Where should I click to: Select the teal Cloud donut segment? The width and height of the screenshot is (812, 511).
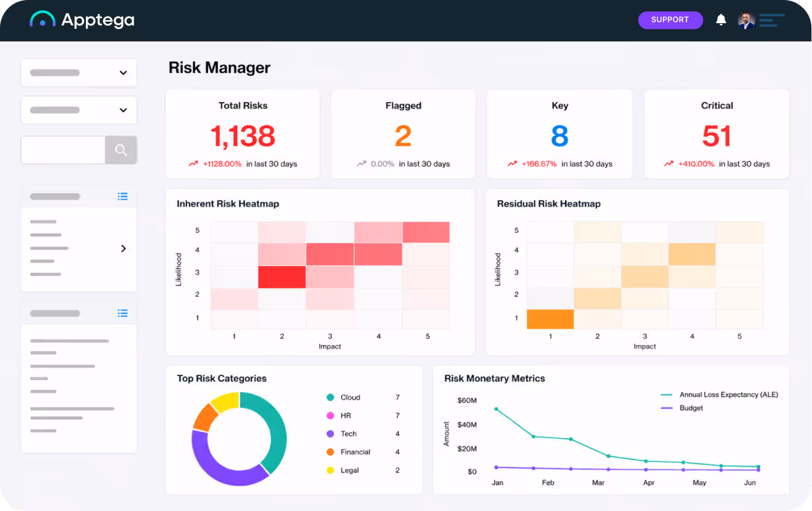coord(278,430)
